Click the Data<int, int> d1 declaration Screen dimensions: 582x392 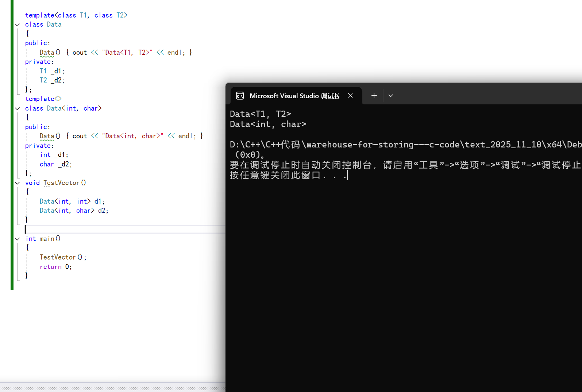pos(72,201)
